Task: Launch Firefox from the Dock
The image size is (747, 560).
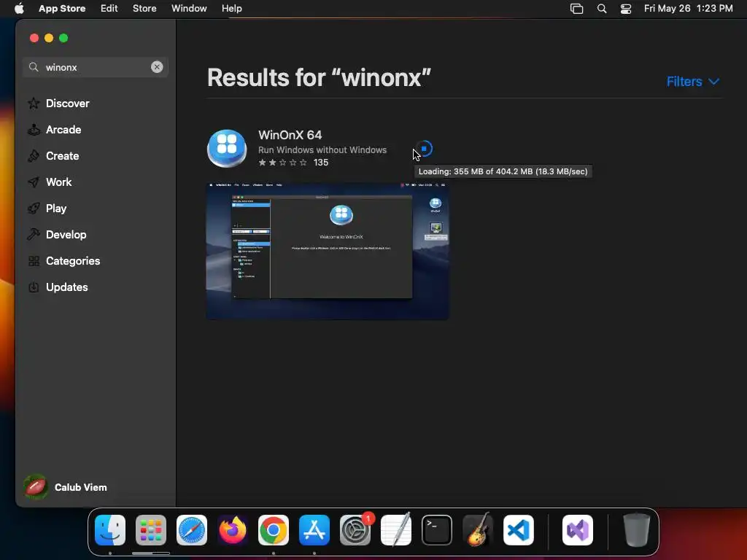Action: click(233, 530)
